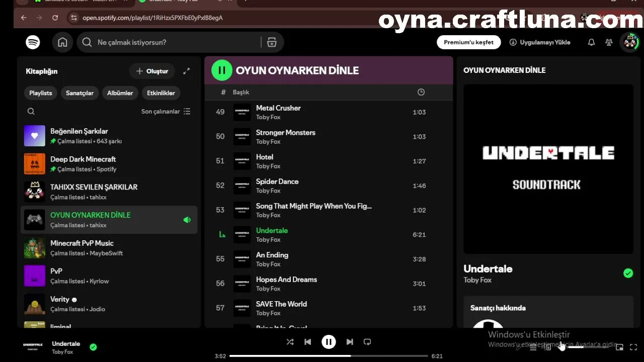
Task: Click the duration clock column header
Action: 421,92
